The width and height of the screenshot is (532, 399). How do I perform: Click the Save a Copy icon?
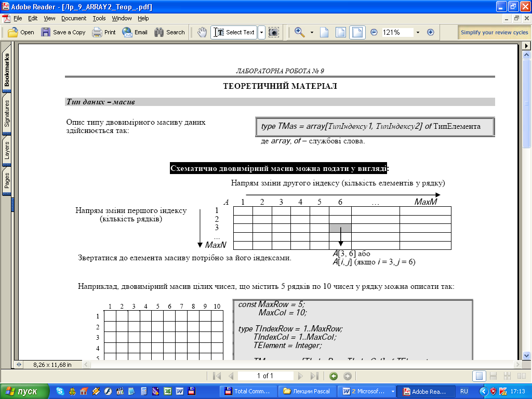pos(46,32)
